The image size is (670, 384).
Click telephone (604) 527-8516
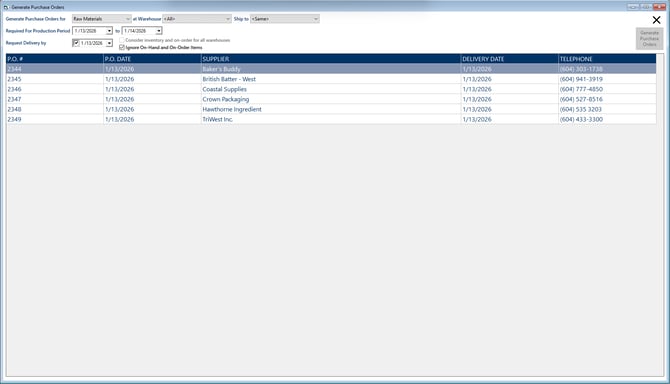(607, 99)
